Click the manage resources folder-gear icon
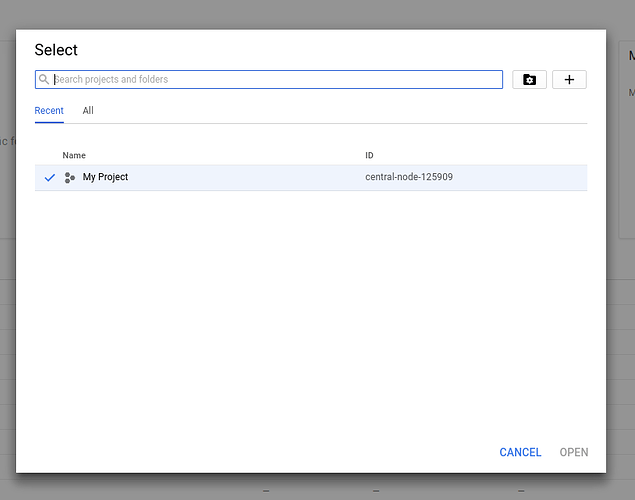This screenshot has width=635, height=500. click(529, 79)
